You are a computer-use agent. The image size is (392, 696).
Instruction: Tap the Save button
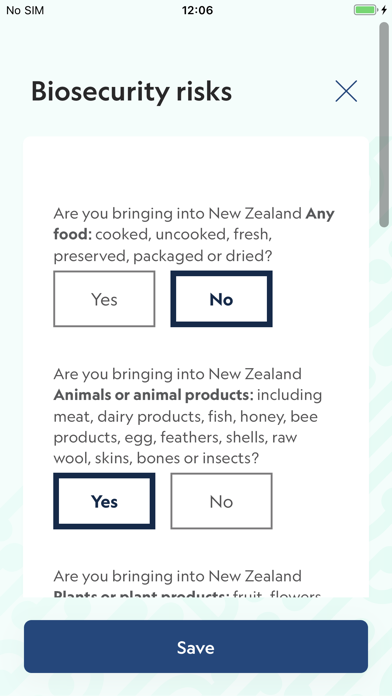[x=196, y=647]
